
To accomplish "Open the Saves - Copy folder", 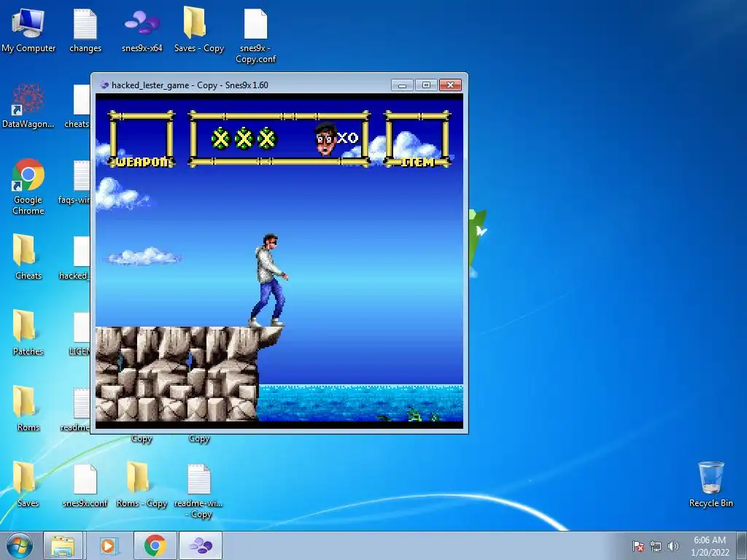I will (x=198, y=31).
